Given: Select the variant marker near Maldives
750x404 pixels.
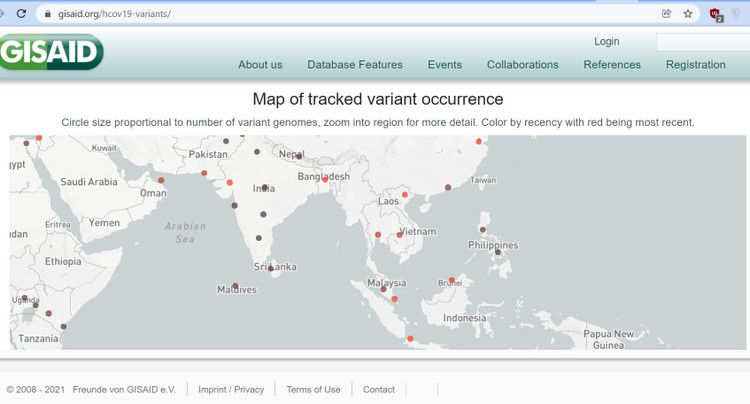Looking at the screenshot, I should point(236,286).
